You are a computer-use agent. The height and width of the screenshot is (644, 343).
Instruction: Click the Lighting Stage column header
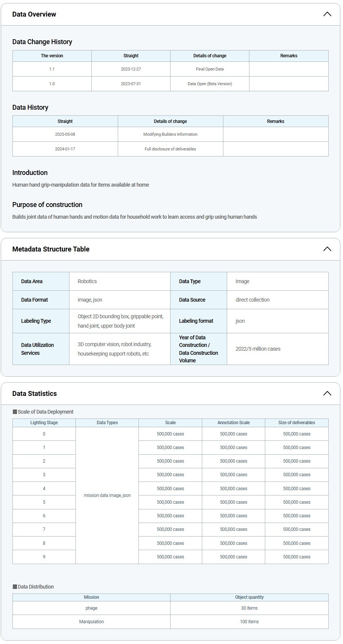(44, 423)
